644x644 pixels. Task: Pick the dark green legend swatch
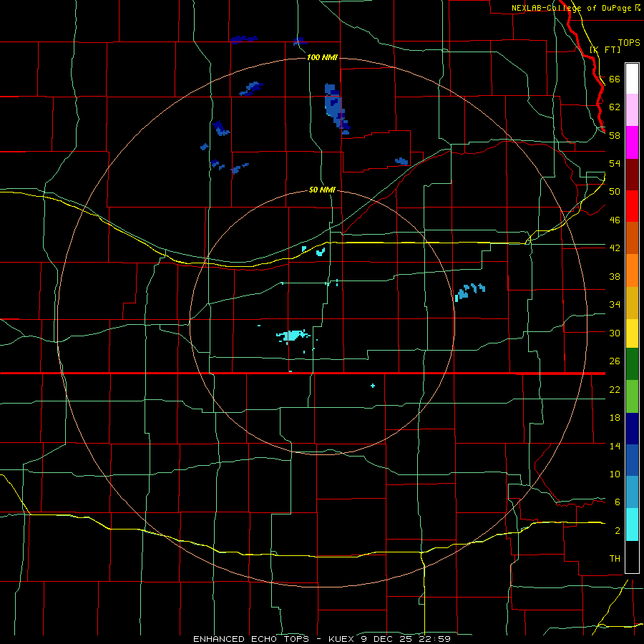[x=632, y=364]
